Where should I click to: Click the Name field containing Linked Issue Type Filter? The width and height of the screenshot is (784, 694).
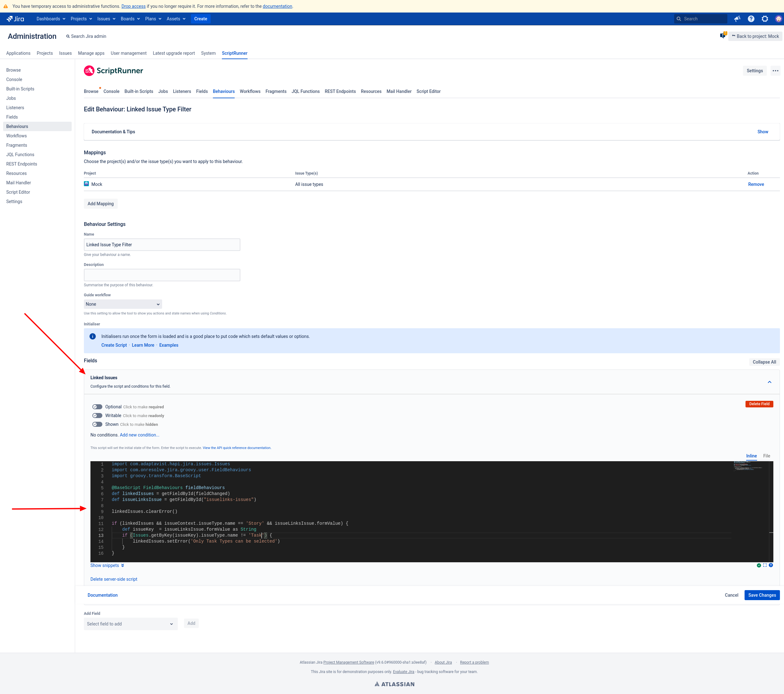click(x=161, y=244)
